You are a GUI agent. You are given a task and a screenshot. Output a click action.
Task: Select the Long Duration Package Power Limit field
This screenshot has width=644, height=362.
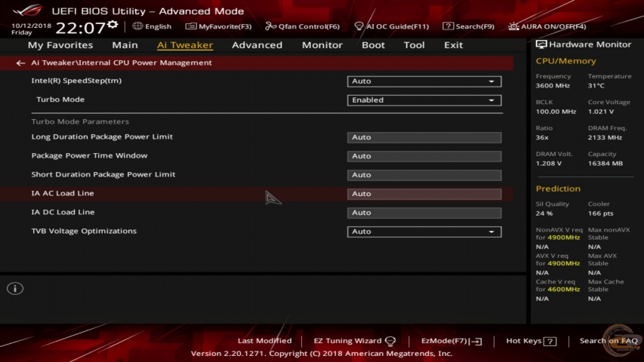[x=424, y=137]
